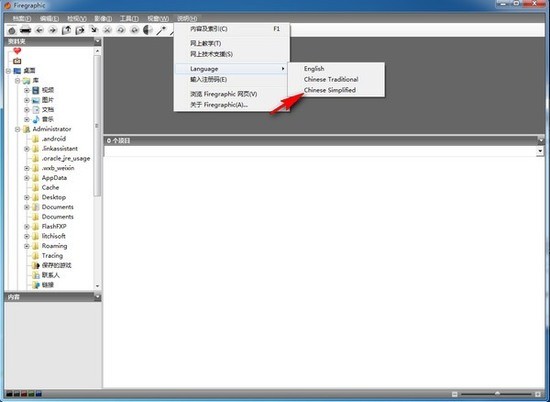Screen dimensions: 550x402
Task: Click the forward arrow toolbar icon
Action: [53, 31]
